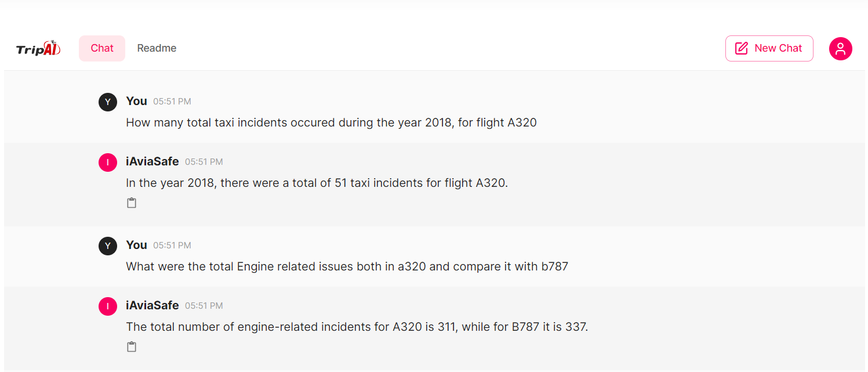The image size is (868, 372).
Task: Click the iAviaSafe sender name on first reply
Action: point(152,161)
